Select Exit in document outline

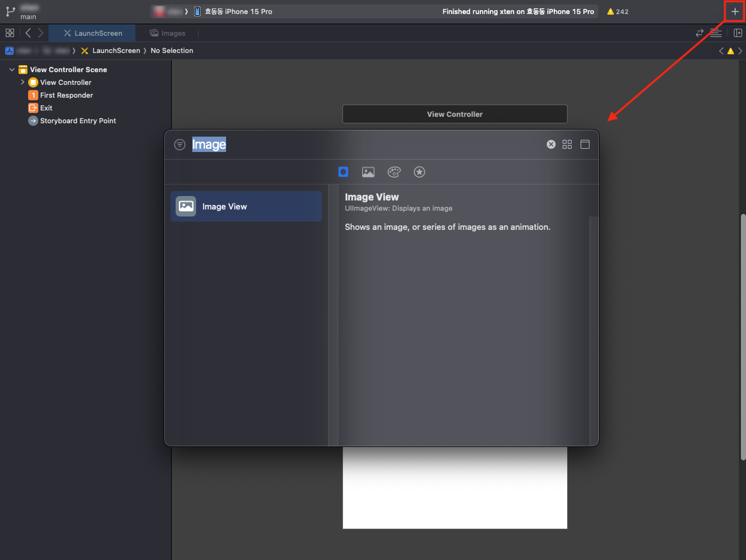click(x=40, y=108)
